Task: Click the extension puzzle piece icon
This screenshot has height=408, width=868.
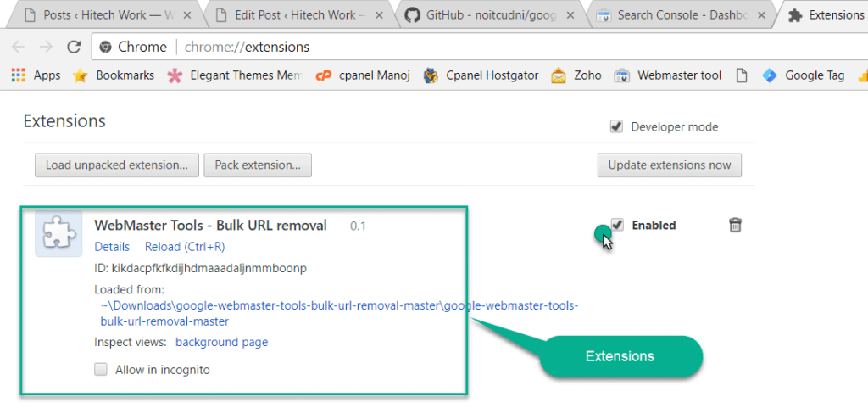Action: 58,233
